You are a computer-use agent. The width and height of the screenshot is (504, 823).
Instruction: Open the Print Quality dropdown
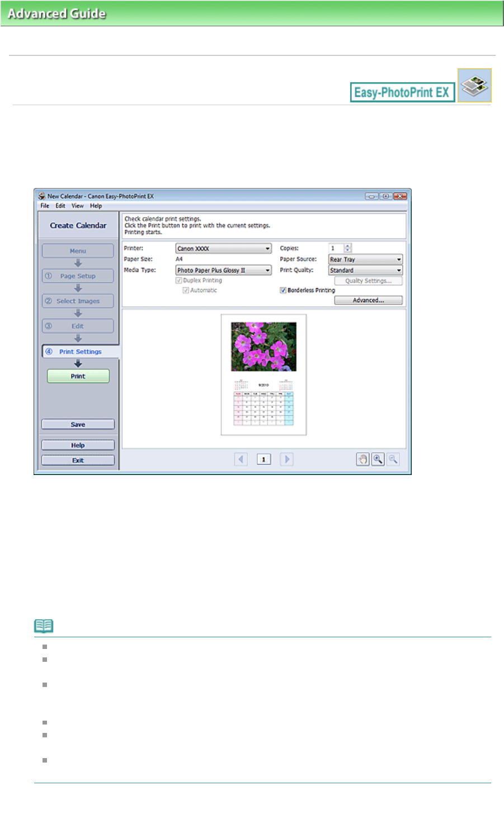click(x=365, y=270)
